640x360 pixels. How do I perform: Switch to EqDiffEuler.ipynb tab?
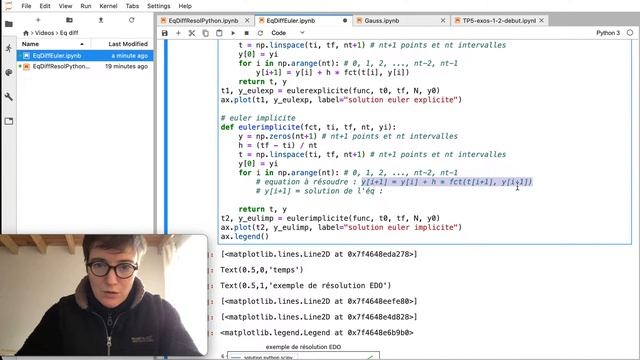(291, 20)
